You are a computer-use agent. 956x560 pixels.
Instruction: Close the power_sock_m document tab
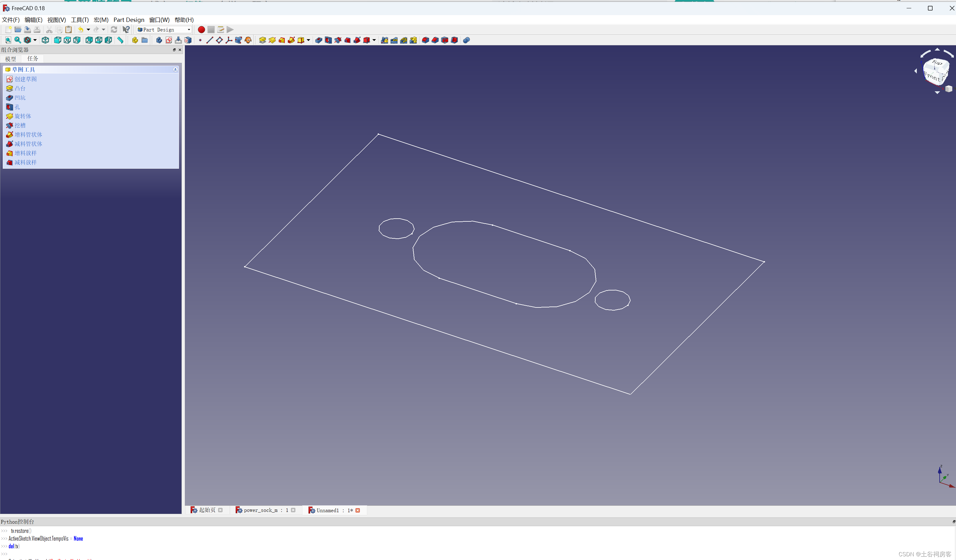293,510
